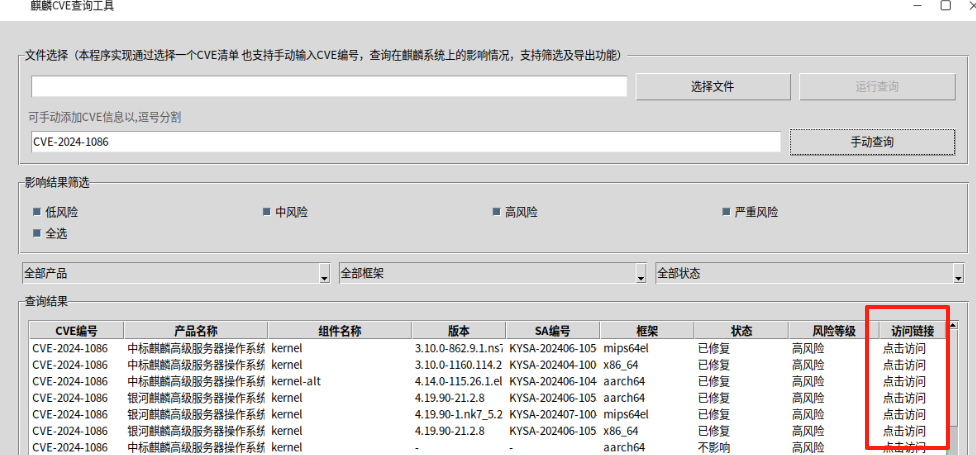Viewport: 976px width, 455px height.
Task: Open 点击访问 in the 3.10.0-1160.114.2 row
Action: click(904, 365)
